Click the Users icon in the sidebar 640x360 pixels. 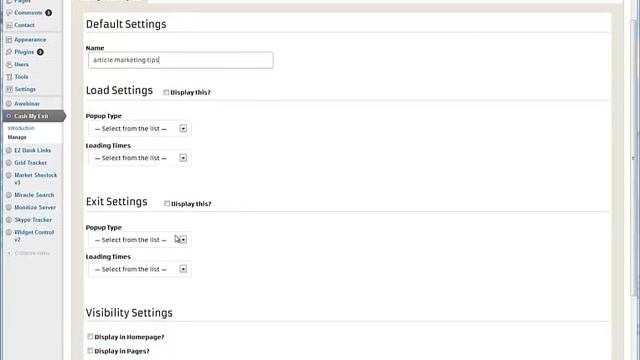9,64
